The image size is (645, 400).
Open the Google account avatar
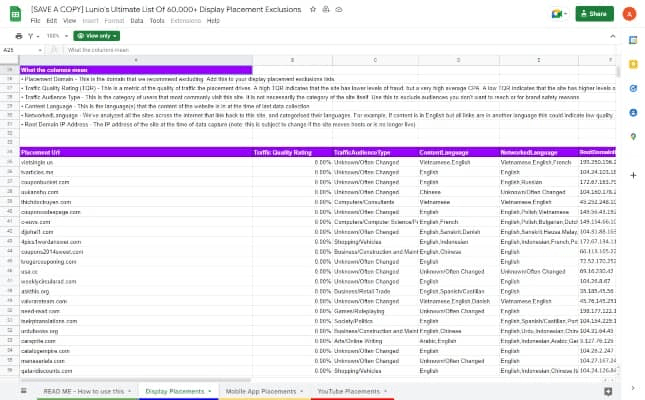click(x=629, y=14)
